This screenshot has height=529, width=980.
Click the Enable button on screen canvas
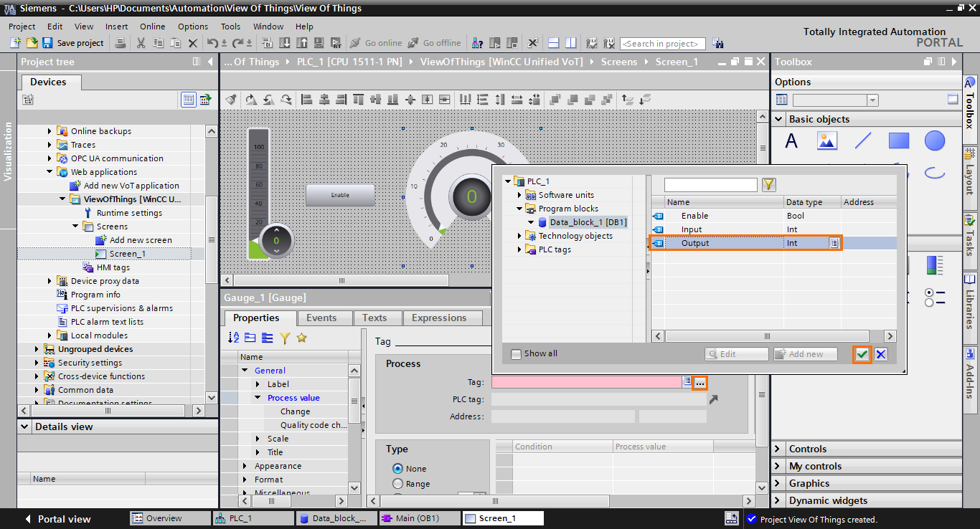tap(340, 195)
